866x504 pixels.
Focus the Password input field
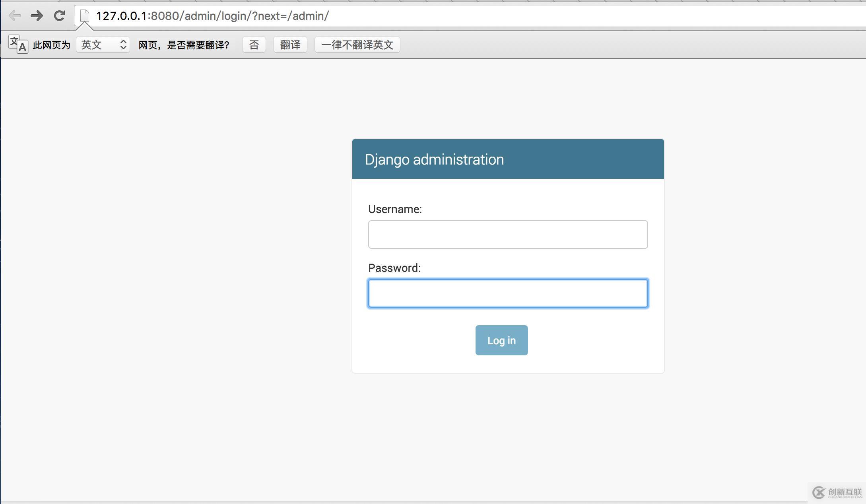point(508,293)
